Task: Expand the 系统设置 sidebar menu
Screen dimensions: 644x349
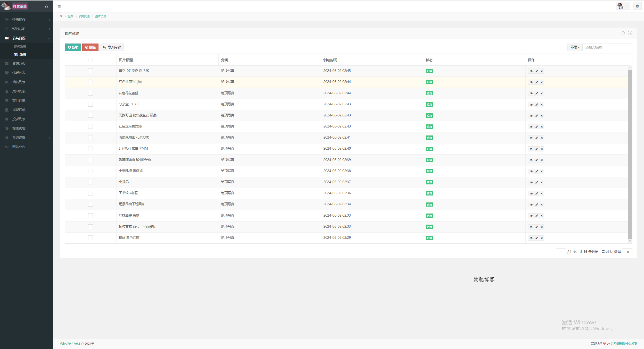Action: point(27,138)
